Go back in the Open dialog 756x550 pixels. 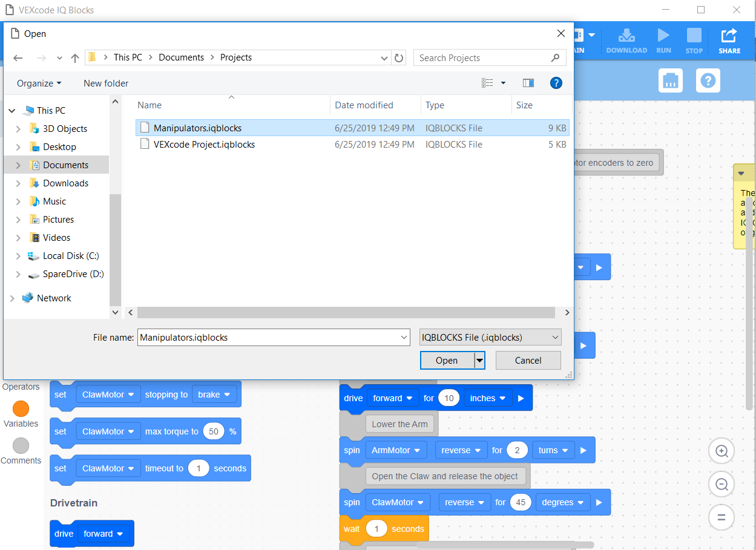coord(18,58)
